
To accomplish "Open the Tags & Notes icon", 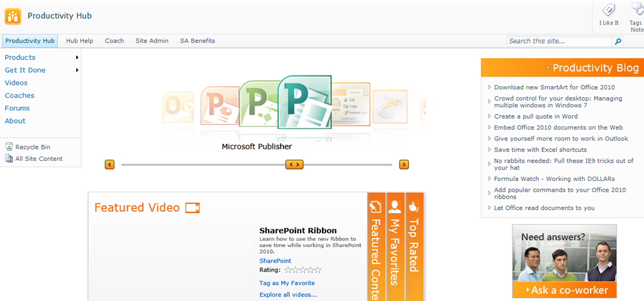I will point(636,11).
